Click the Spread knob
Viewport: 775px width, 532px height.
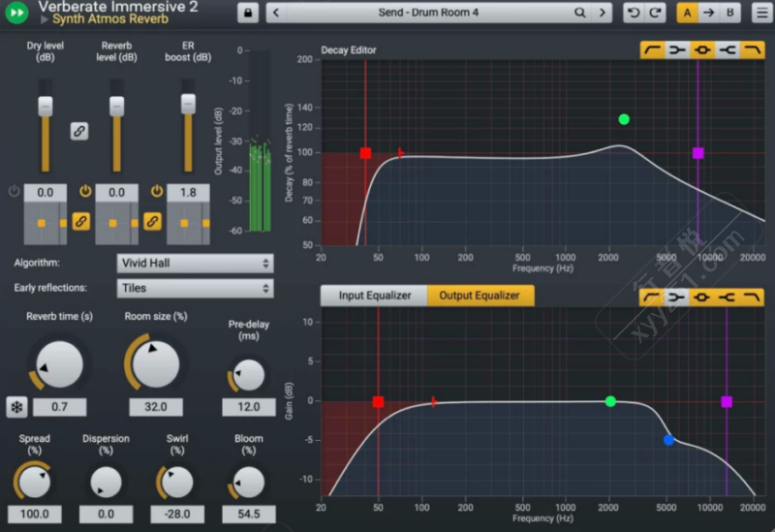coord(34,482)
